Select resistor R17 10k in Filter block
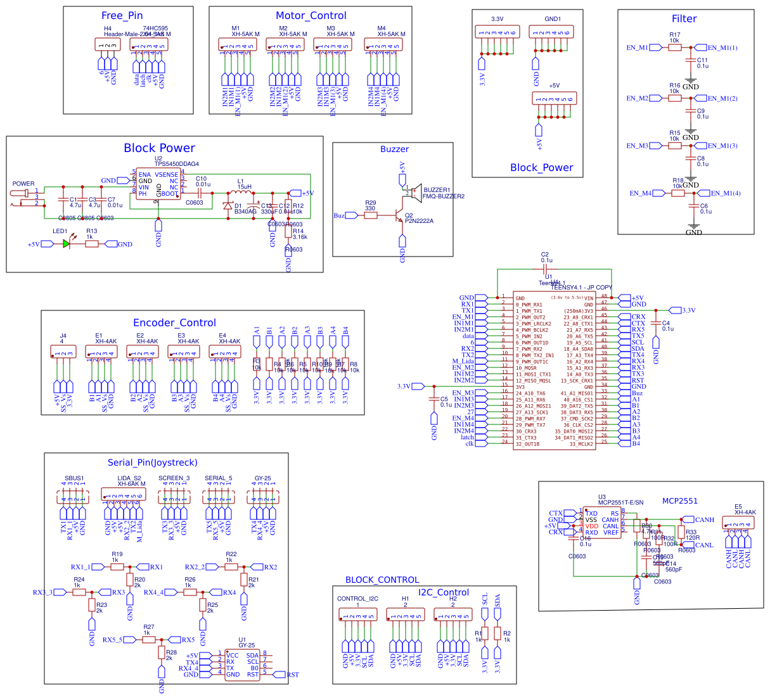This screenshot has height=700, width=770. point(675,47)
